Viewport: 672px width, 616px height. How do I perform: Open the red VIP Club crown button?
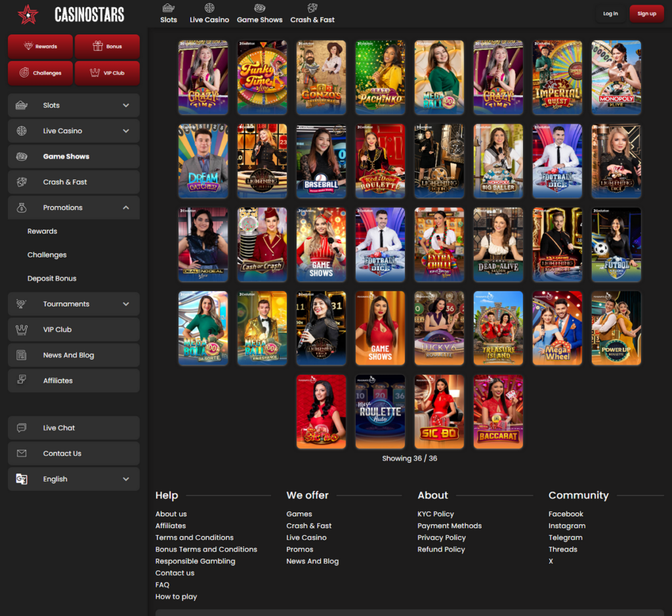pyautogui.click(x=107, y=73)
